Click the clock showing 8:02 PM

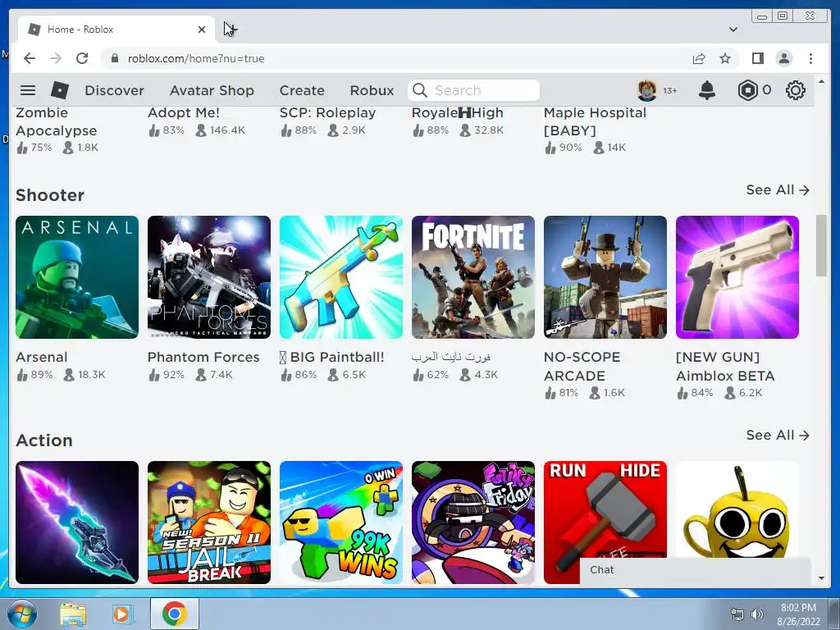[798, 608]
